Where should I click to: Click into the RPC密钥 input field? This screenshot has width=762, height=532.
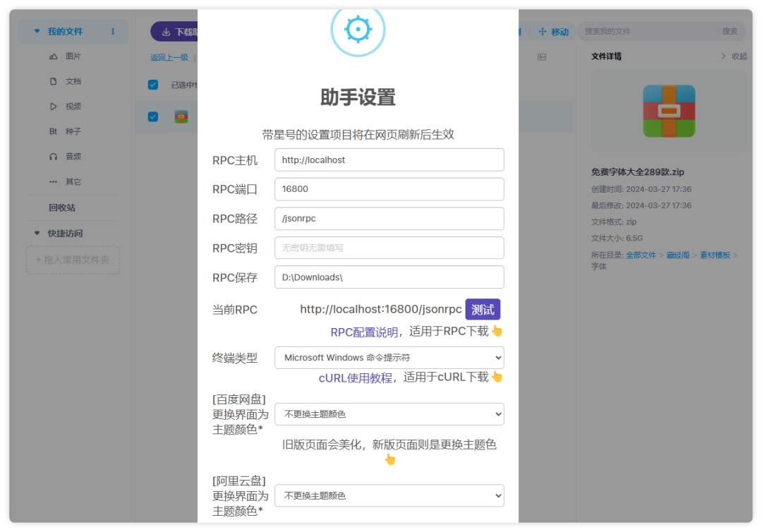[x=389, y=248]
